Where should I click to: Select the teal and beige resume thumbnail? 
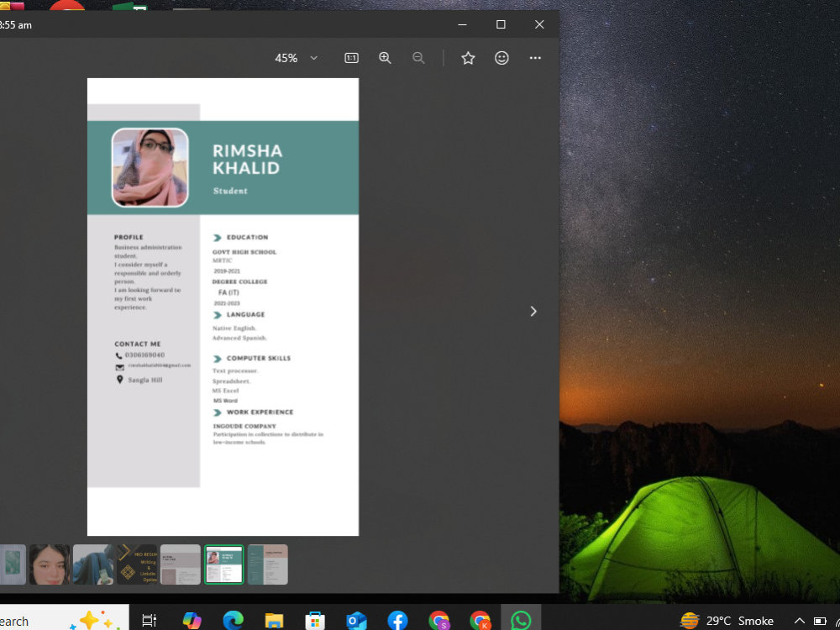coord(268,564)
